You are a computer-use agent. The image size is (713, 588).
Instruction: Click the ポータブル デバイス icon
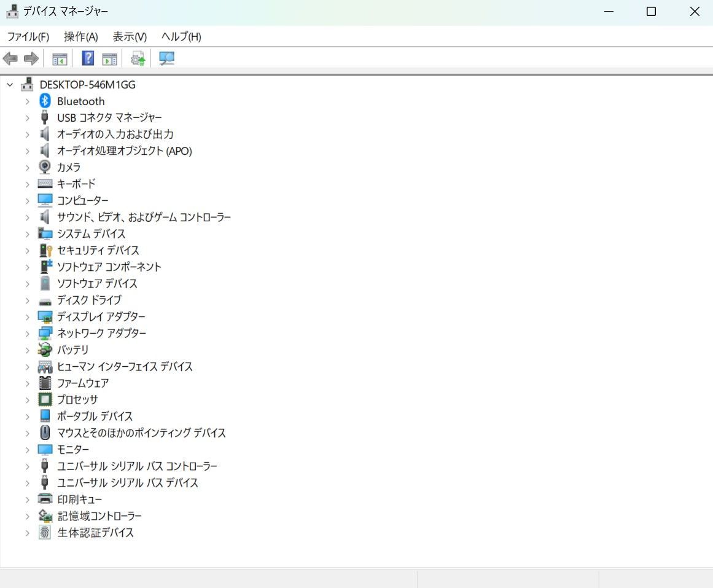click(45, 416)
